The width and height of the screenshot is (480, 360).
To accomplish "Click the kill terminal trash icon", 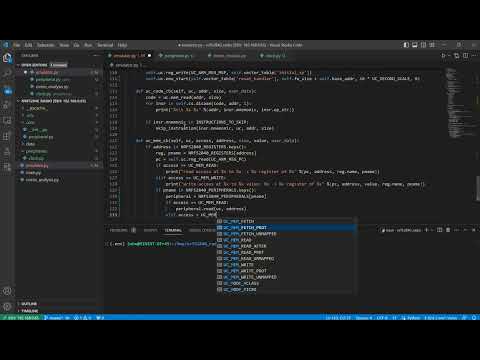I will [448, 230].
